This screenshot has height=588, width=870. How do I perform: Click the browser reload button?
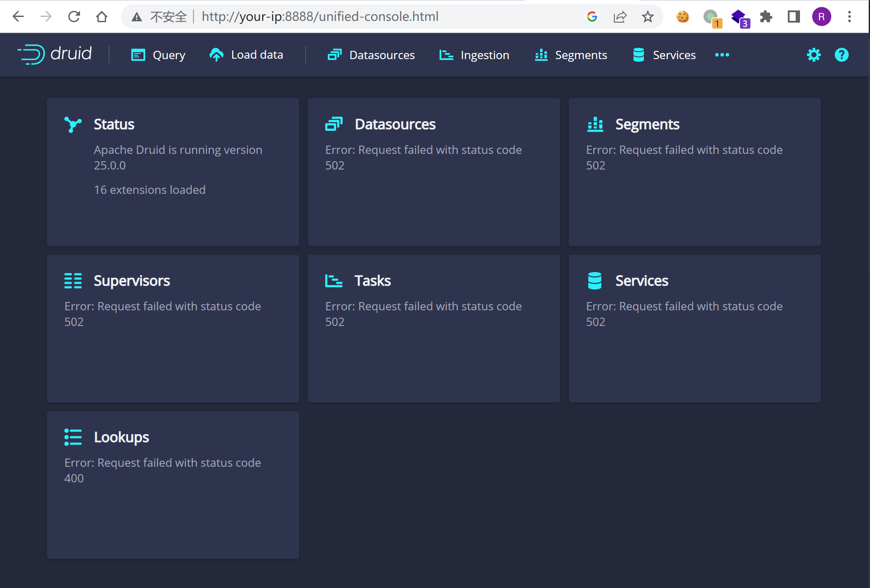click(74, 17)
